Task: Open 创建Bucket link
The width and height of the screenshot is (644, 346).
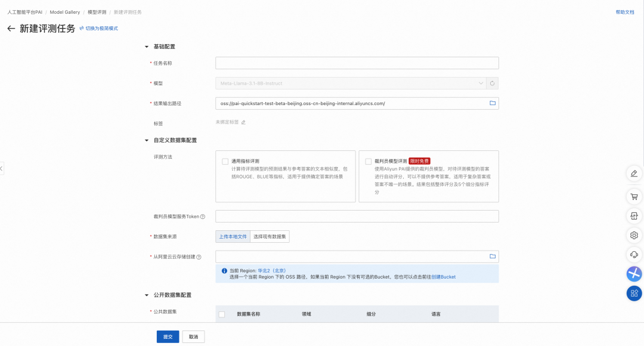Action: point(444,277)
